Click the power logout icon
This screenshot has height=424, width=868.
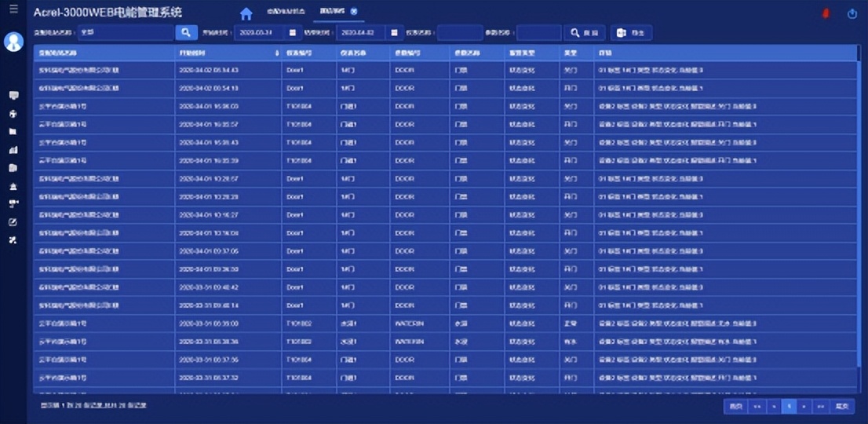pyautogui.click(x=852, y=13)
